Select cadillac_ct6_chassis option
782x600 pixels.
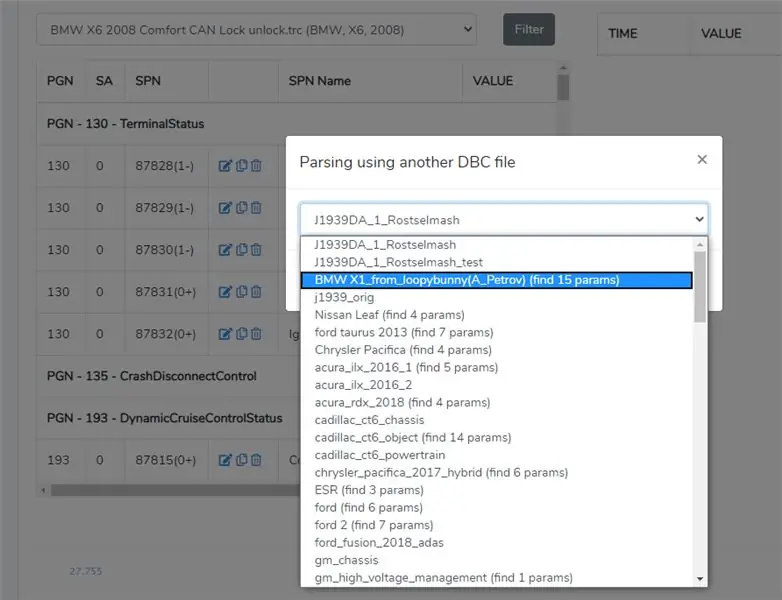pyautogui.click(x=496, y=420)
